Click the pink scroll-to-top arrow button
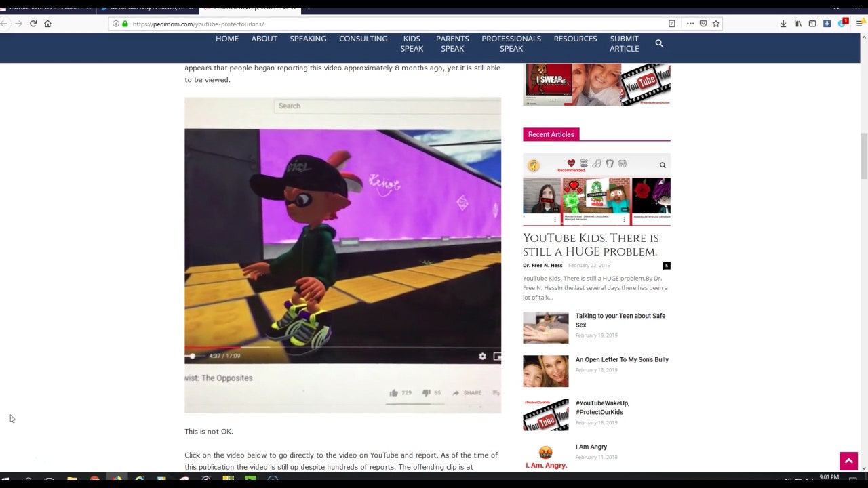 pos(848,462)
